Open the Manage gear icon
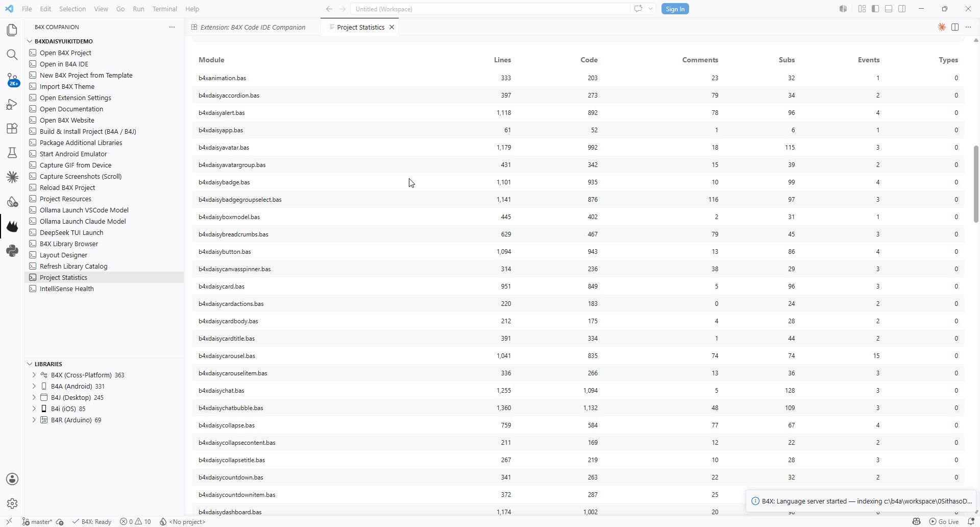 pos(12,504)
